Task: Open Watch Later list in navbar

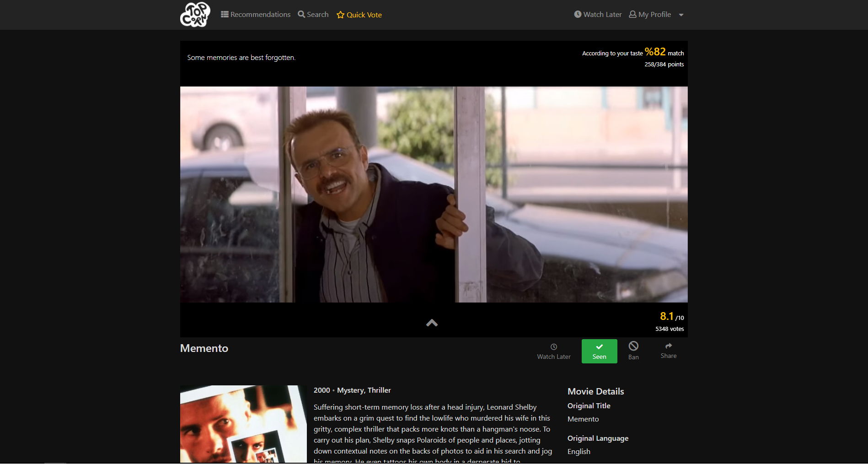Action: tap(598, 15)
